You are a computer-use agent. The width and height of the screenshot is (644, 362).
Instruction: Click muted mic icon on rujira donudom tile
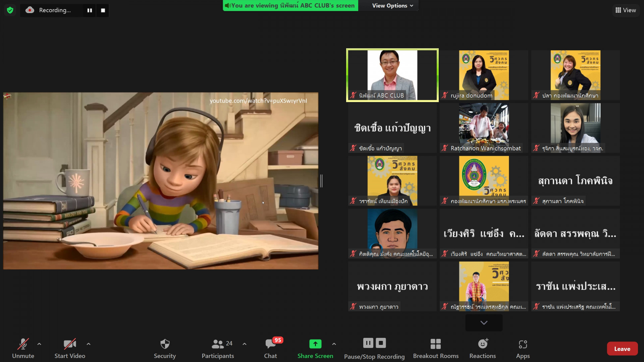445,96
